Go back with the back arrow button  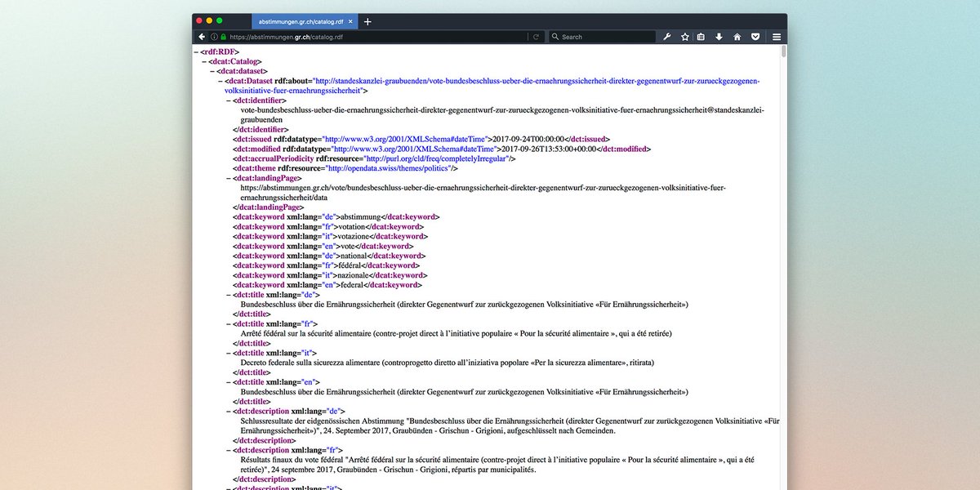pyautogui.click(x=202, y=37)
